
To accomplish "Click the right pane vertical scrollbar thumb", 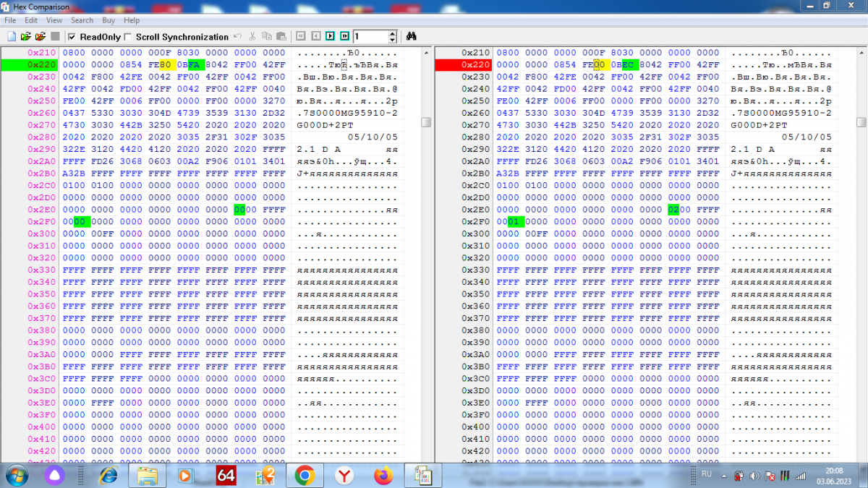I will pos(861,122).
